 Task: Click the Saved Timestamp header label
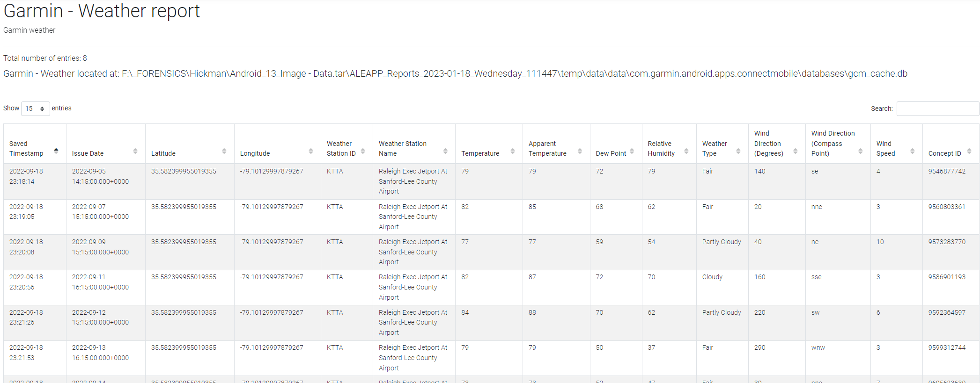tap(26, 148)
